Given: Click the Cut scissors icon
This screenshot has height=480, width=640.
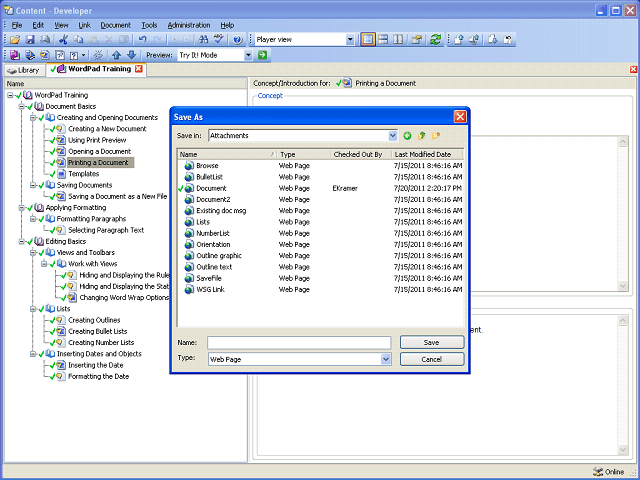Looking at the screenshot, I should point(63,40).
